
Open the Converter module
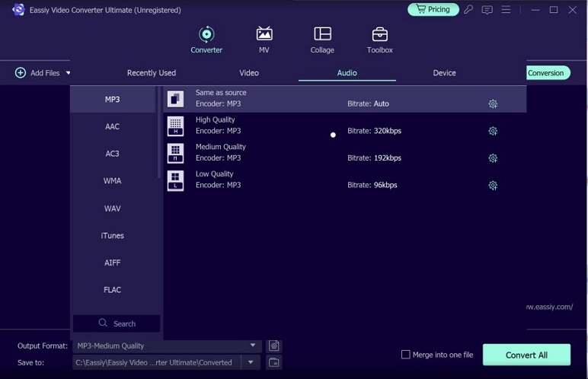[206, 40]
